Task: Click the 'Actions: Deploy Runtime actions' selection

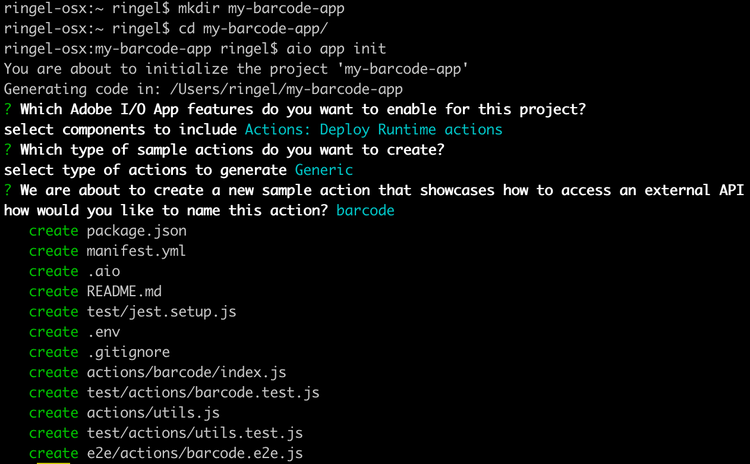Action: (373, 129)
